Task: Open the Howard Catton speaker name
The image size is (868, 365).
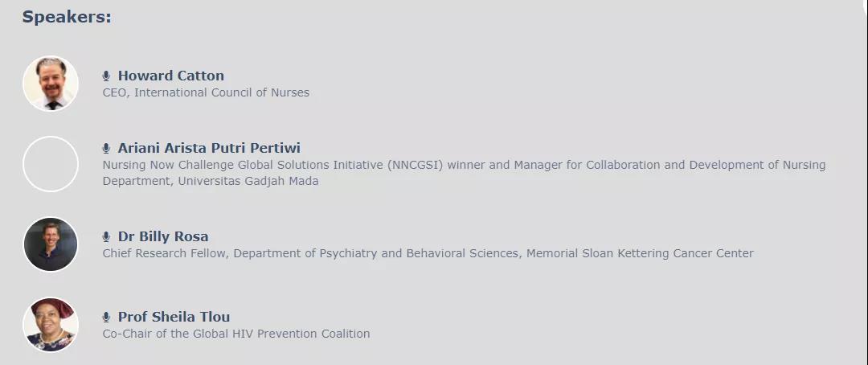Action: pyautogui.click(x=170, y=76)
